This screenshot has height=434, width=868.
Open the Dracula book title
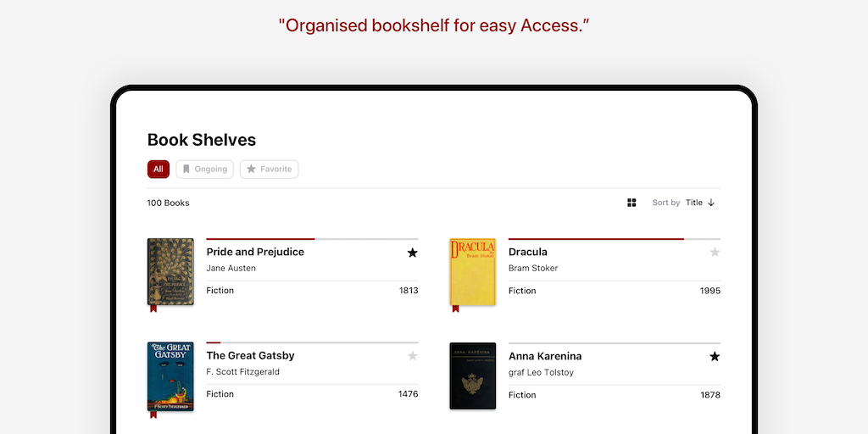(x=528, y=252)
